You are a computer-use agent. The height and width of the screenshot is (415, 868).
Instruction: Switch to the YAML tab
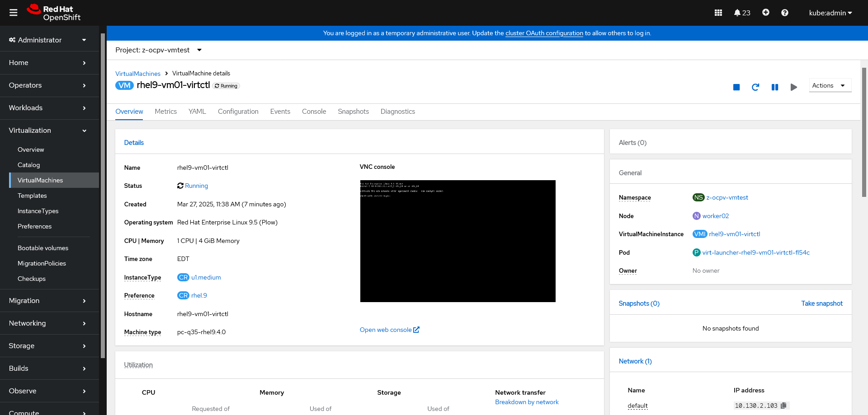click(x=197, y=112)
